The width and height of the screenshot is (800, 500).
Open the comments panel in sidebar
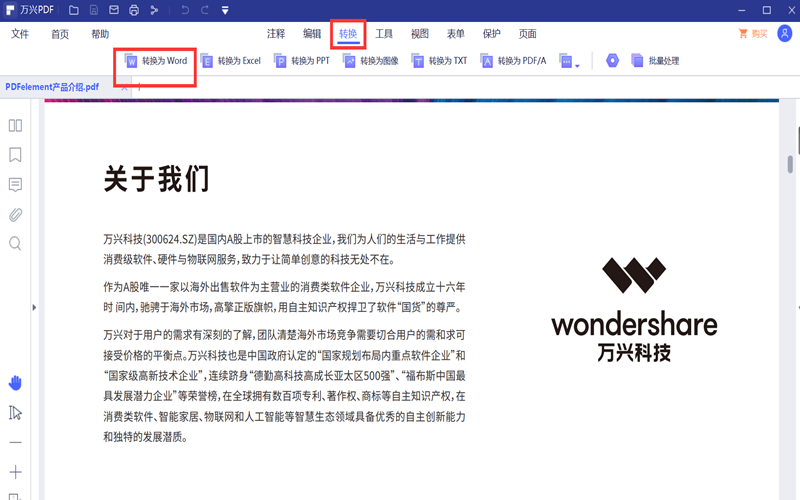coord(15,185)
